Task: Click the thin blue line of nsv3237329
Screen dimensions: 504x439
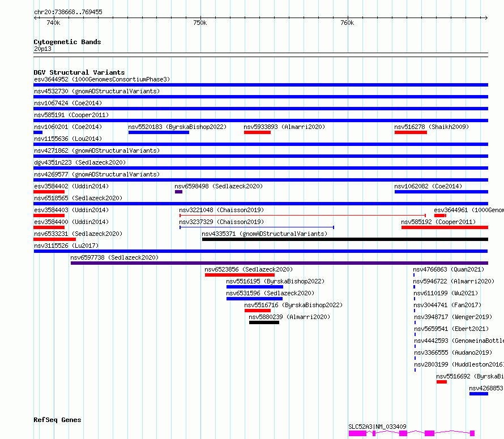Action: point(257,227)
